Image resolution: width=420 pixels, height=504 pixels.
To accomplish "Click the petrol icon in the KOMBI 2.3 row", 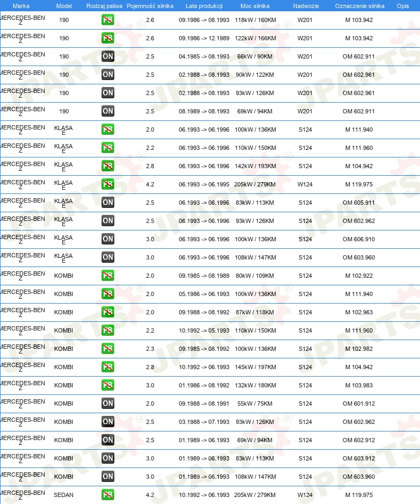I will 107,349.
